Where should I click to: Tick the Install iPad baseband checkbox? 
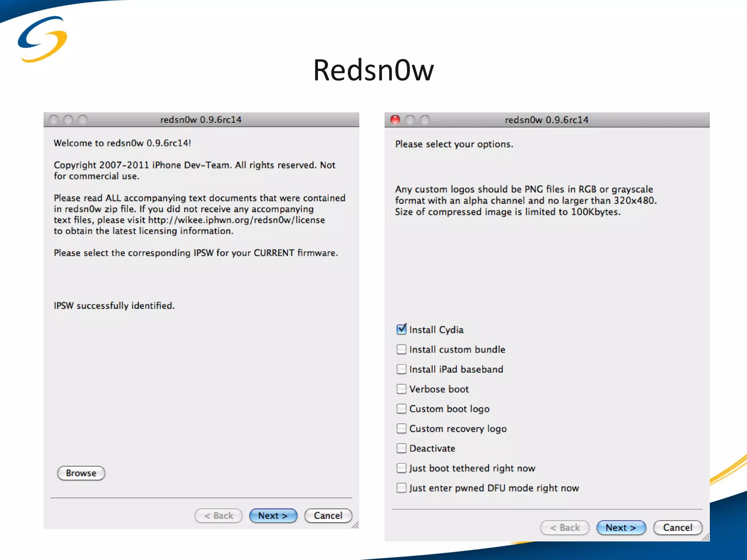tap(401, 369)
